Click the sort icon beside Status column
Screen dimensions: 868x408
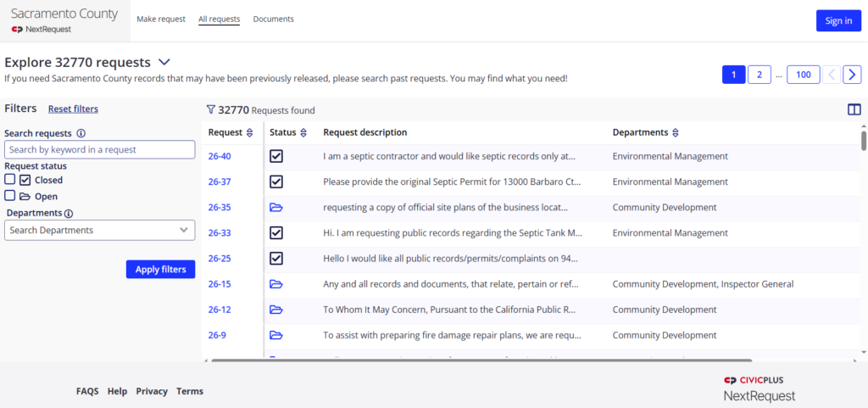coord(303,133)
